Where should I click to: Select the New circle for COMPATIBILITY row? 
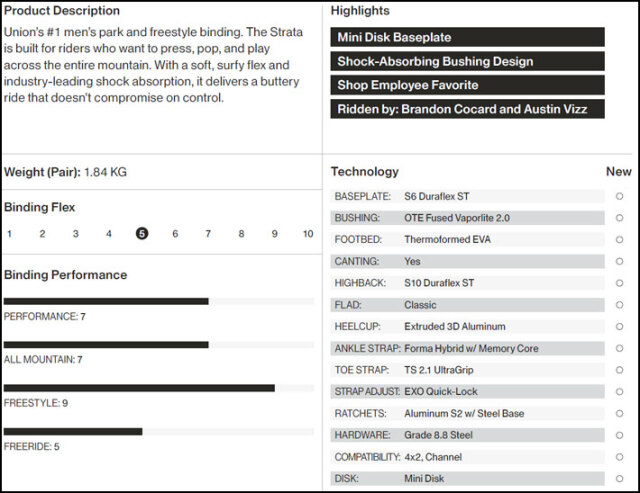(x=619, y=457)
